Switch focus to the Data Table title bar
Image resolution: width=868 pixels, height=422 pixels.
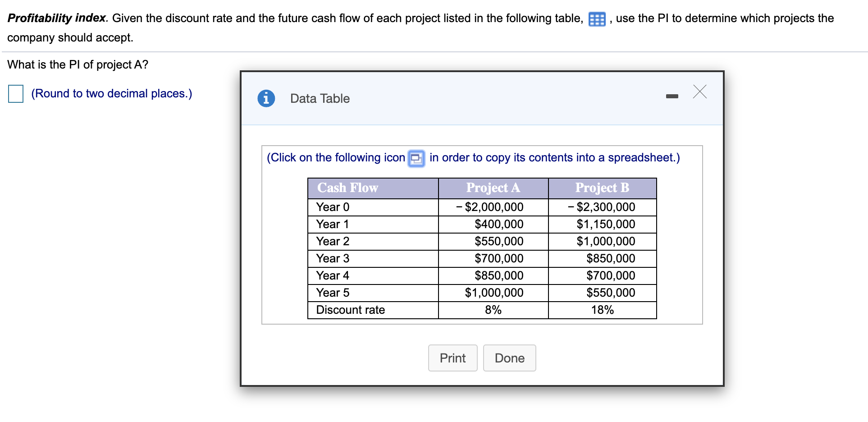pyautogui.click(x=319, y=98)
